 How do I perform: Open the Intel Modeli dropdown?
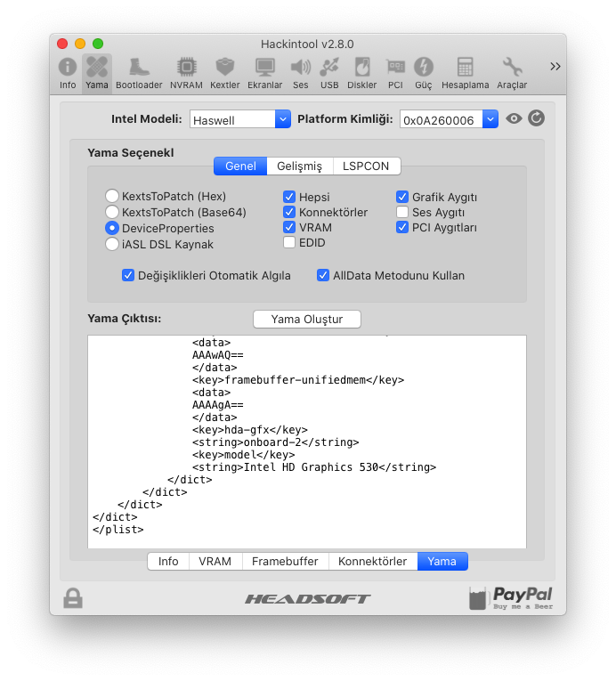click(283, 119)
